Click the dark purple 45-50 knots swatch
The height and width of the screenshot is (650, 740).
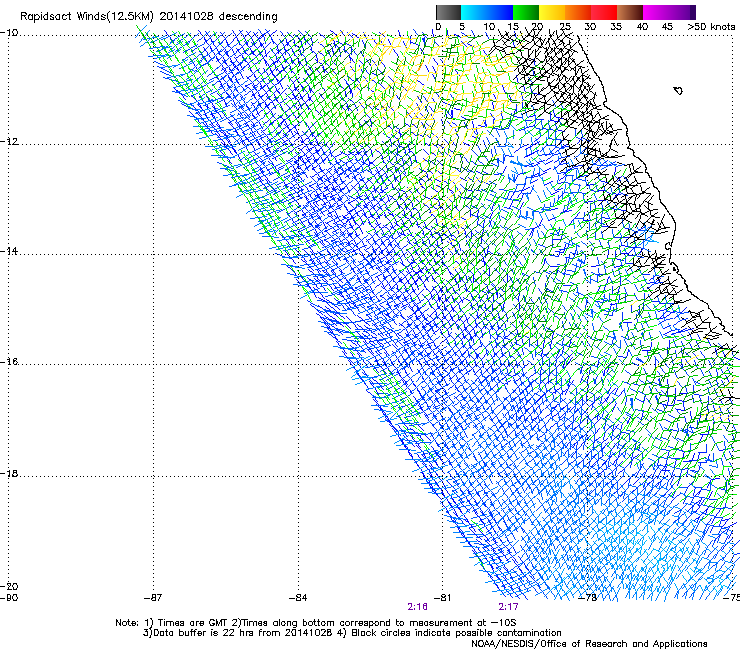pos(682,12)
